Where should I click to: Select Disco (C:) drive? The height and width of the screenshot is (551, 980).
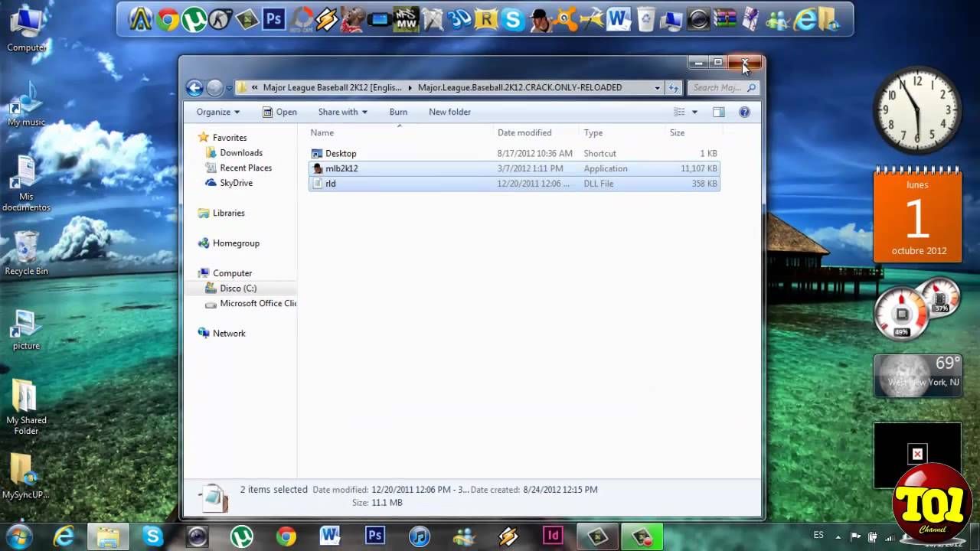[238, 289]
